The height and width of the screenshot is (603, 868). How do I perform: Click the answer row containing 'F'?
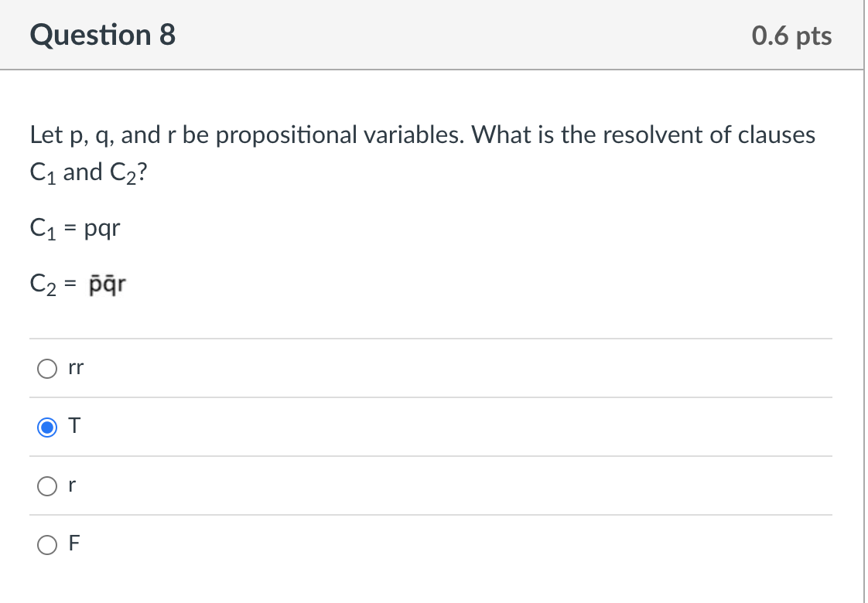pyautogui.click(x=309, y=544)
